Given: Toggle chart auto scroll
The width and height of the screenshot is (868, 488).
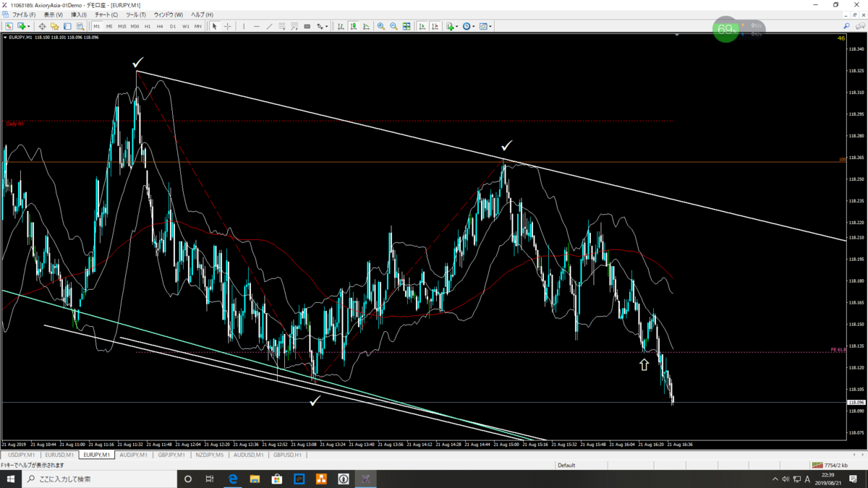Looking at the screenshot, I should [x=422, y=26].
